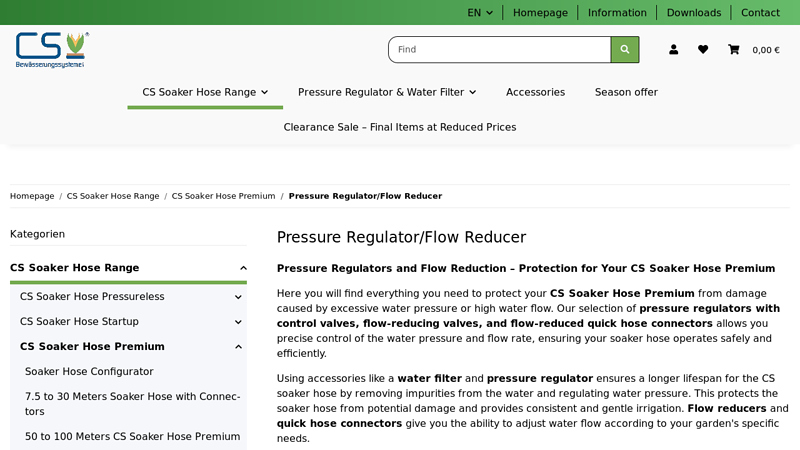Screen dimensions: 800x450
Task: Select CS Soaker Hose Startup category
Action: pyautogui.click(x=79, y=321)
